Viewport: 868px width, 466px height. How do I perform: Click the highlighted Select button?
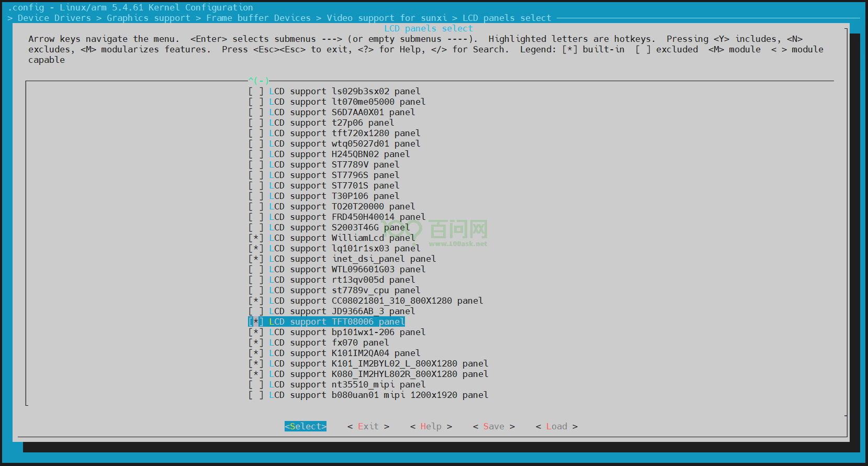click(305, 426)
